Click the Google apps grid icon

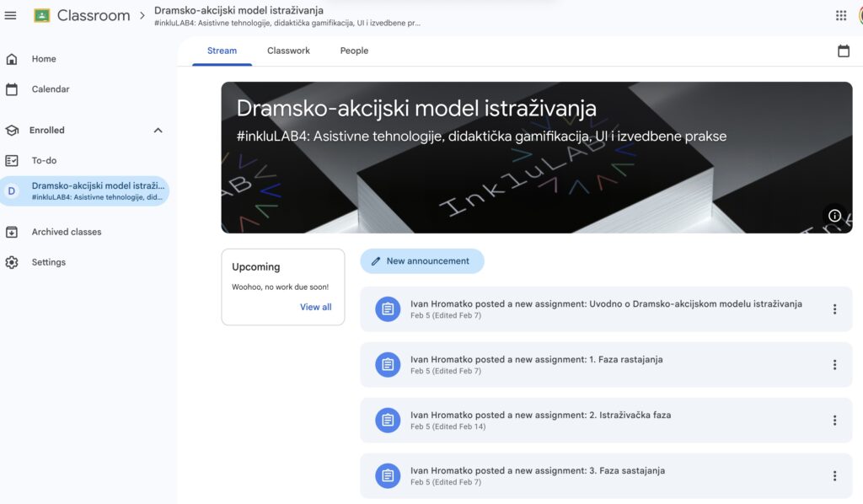(x=840, y=15)
